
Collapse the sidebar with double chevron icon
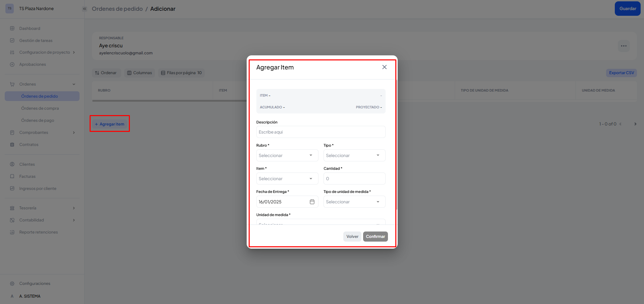coord(85,9)
